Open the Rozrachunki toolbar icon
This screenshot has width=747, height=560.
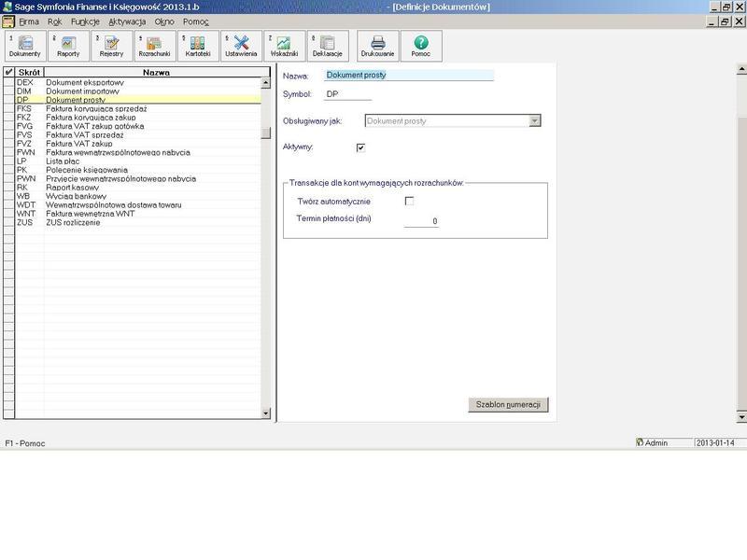pos(155,46)
